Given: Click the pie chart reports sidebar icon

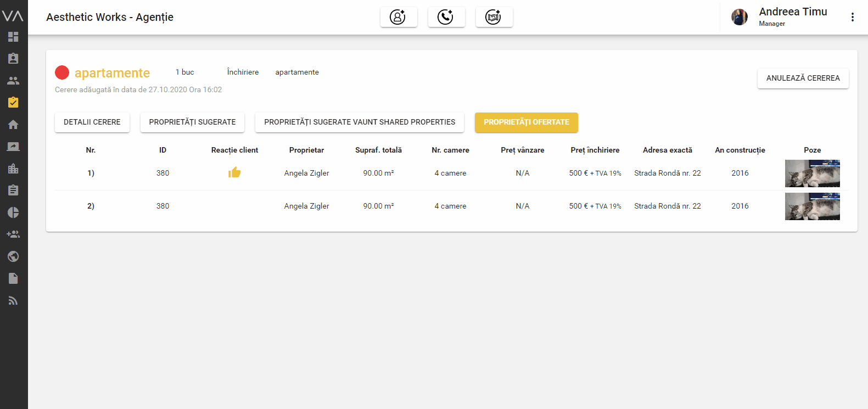Looking at the screenshot, I should point(13,212).
